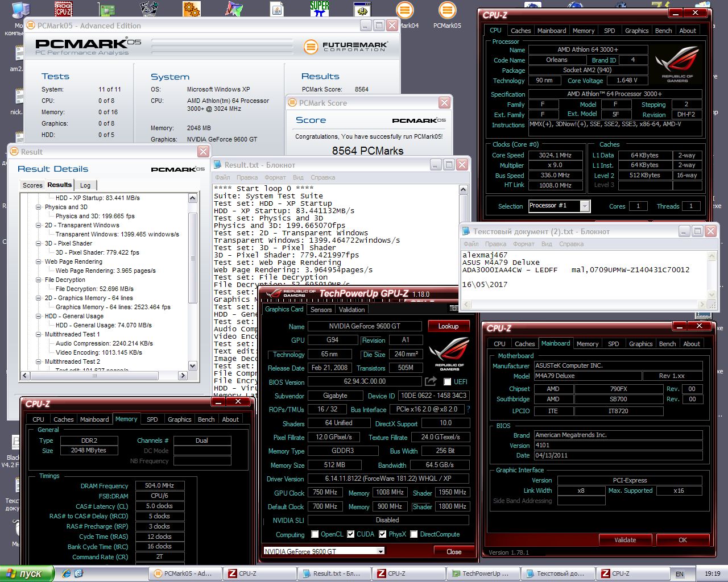Collapse the Multithreaded Test 1 node
Screen dimensions: 728x582
[x=38, y=334]
